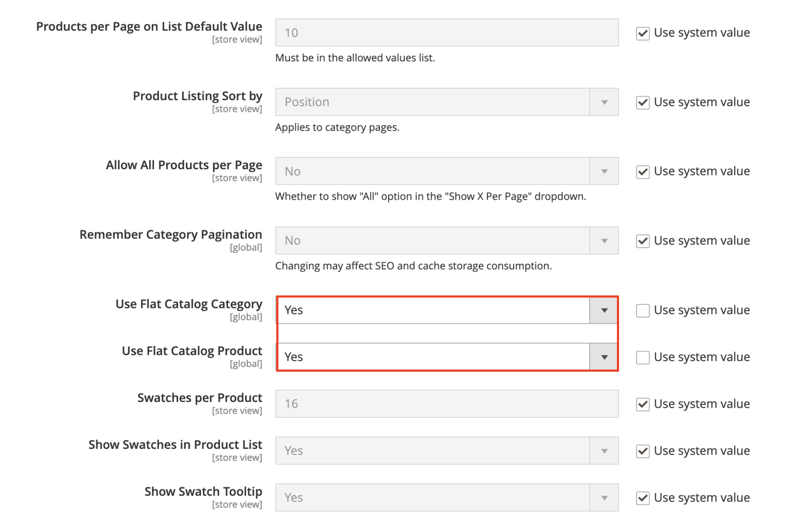Uncheck Use system value for Products per Page
This screenshot has height=532, width=793.
(642, 33)
